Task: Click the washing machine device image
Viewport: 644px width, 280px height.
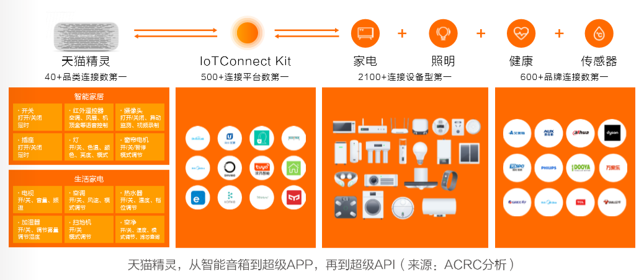Action: coord(373,205)
